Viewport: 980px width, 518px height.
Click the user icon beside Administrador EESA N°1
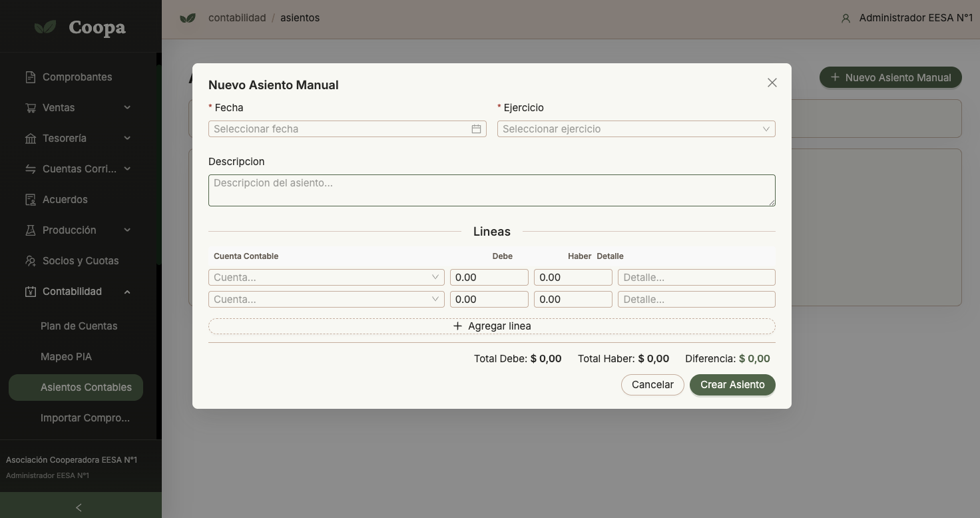[x=846, y=19]
